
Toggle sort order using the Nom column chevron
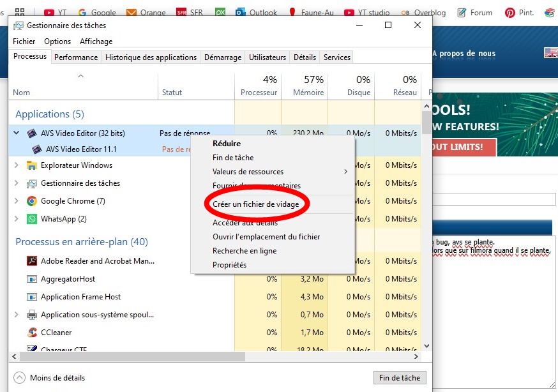pyautogui.click(x=81, y=76)
